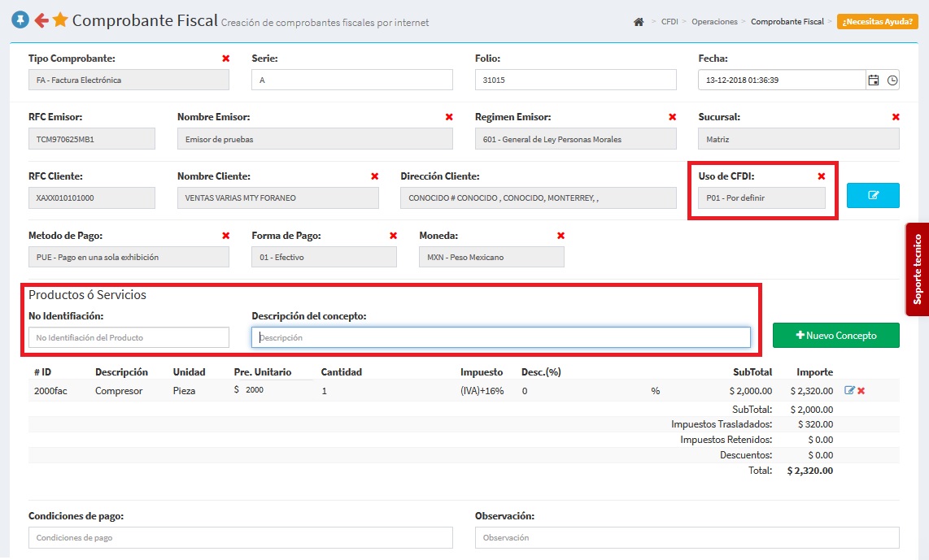Click the orange favorite star icon
The height and width of the screenshot is (560, 929).
coord(60,20)
